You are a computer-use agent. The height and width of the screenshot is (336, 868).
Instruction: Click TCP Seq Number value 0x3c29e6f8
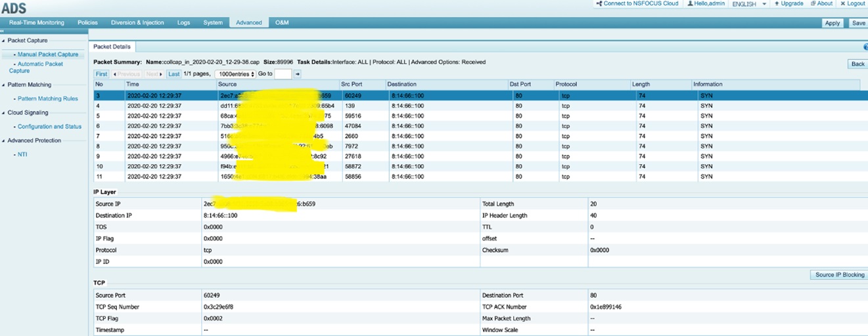tap(219, 307)
